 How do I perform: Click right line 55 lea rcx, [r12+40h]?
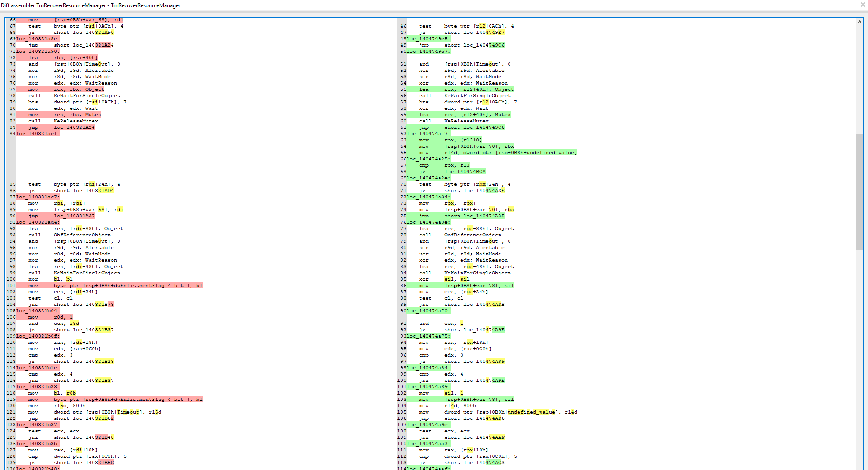pos(466,89)
